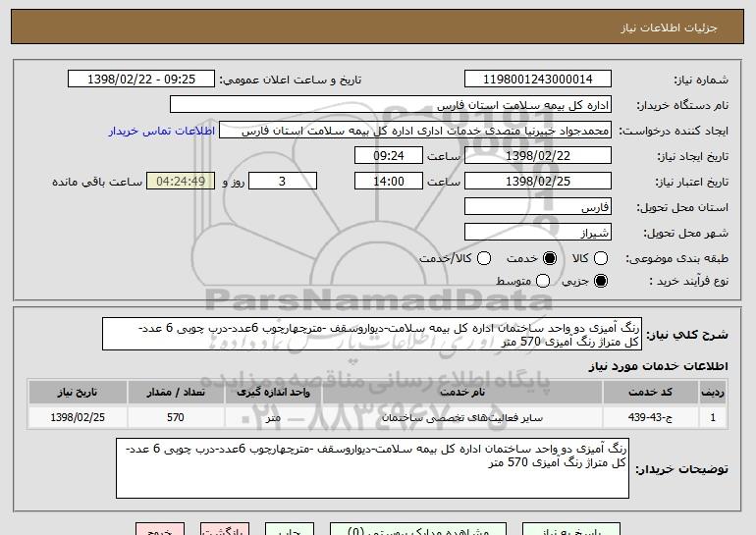Click مشاهده مدارک پیوستی (0) button
This screenshot has width=756, height=535.
coord(418,529)
